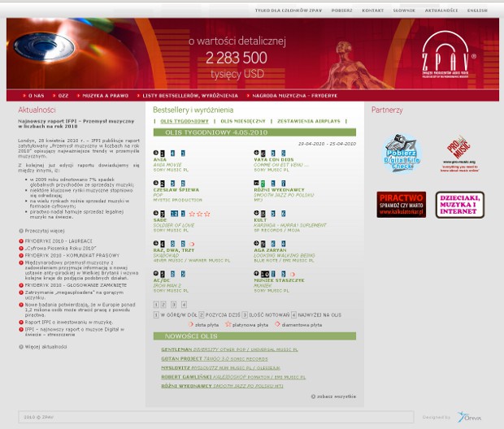Screen dimensions: 504x429
Task: Open the MYSLOVITZ new release link
Action: (220, 367)
